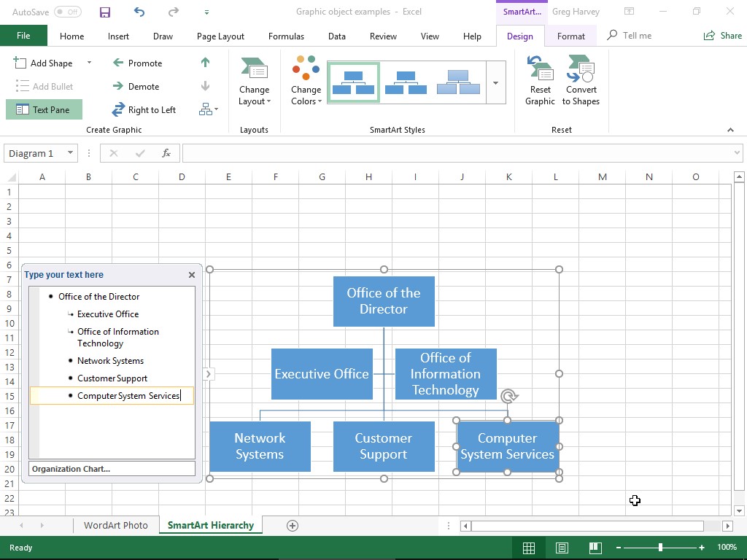747x560 pixels.
Task: Click the Promote arrow button
Action: [x=137, y=63]
